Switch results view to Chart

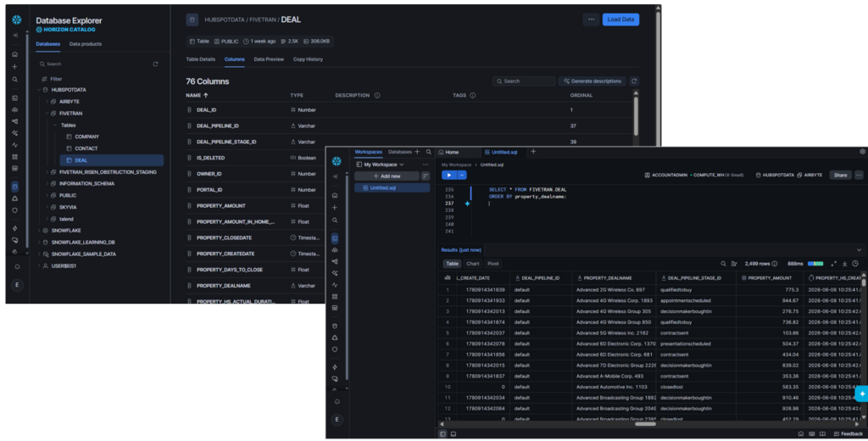pyautogui.click(x=473, y=264)
